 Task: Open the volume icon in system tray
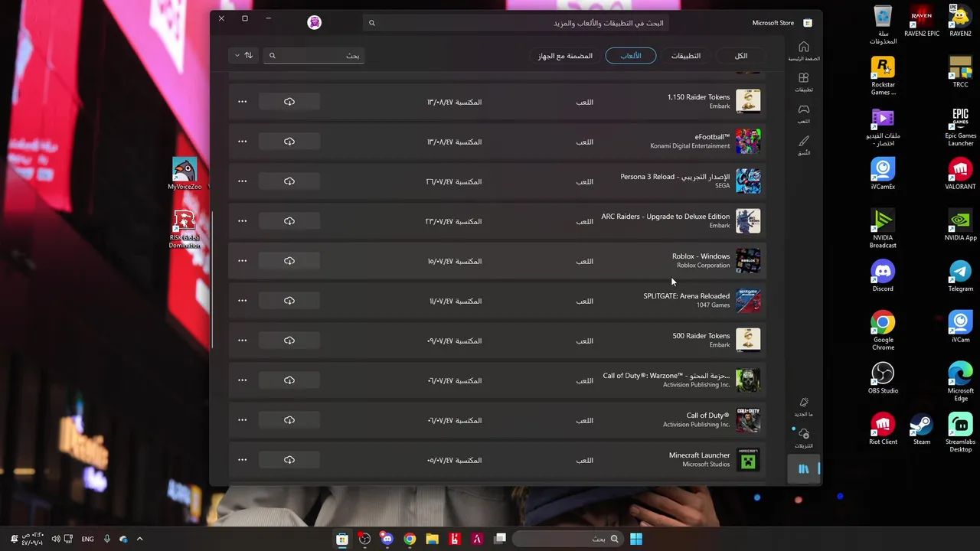pos(56,539)
